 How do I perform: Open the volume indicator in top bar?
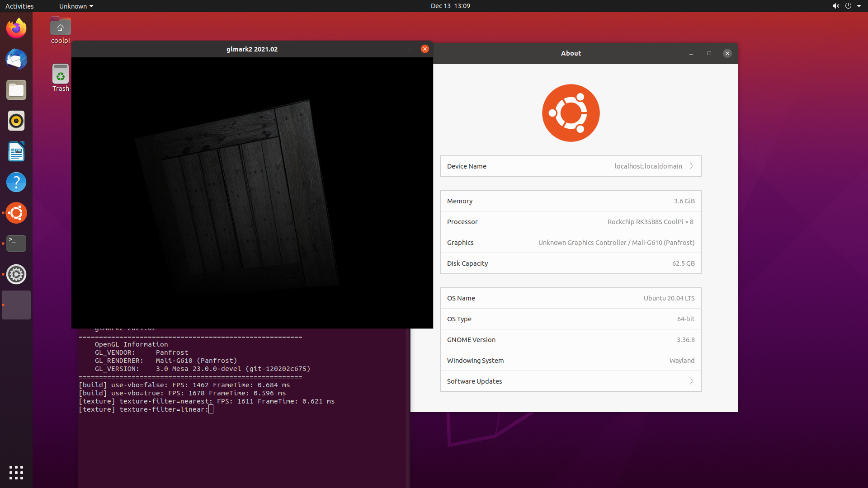point(835,6)
